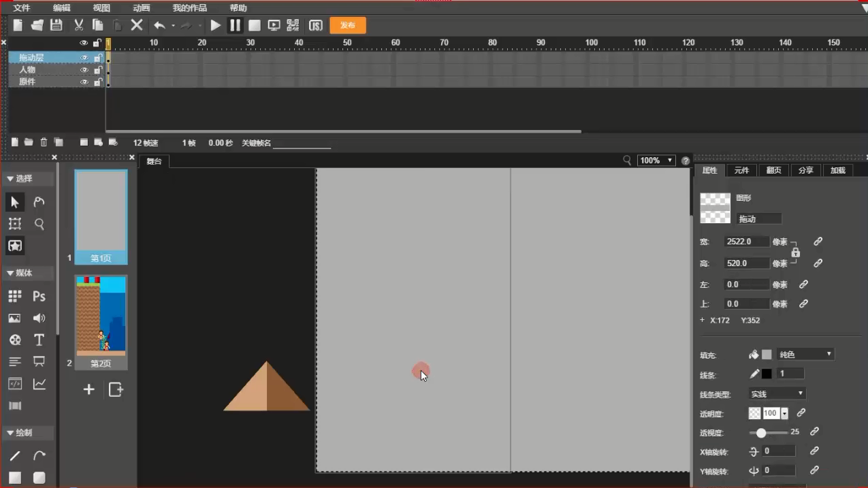868x488 pixels.
Task: Add a new page with plus button
Action: pyautogui.click(x=89, y=389)
